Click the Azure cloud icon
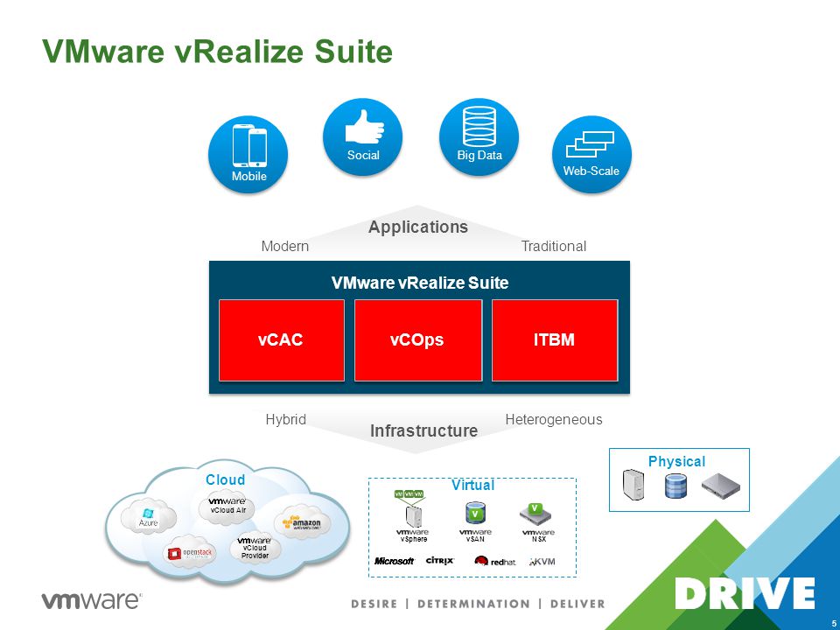 click(x=149, y=518)
